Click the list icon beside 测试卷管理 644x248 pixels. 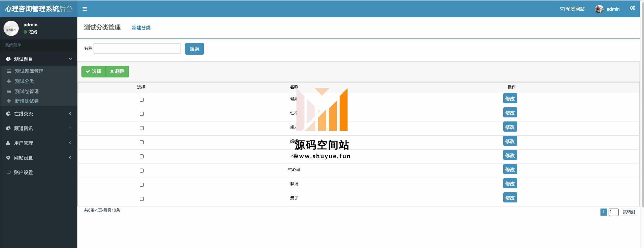coord(9,91)
